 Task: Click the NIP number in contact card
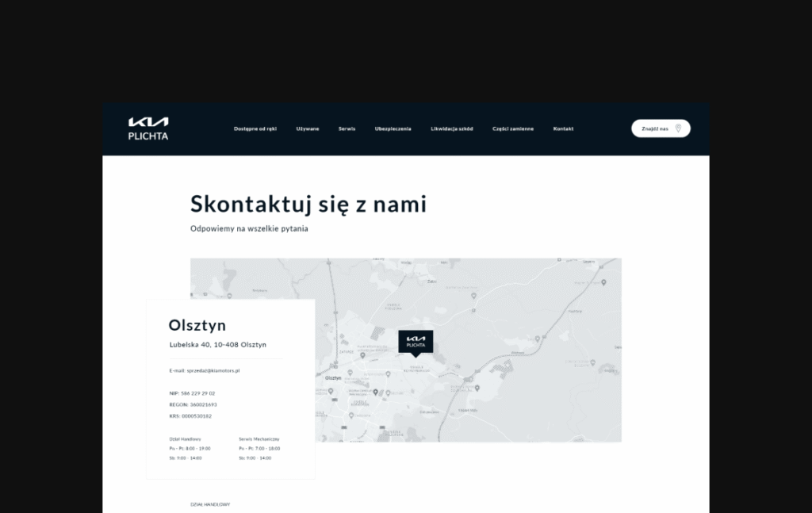pos(192,393)
